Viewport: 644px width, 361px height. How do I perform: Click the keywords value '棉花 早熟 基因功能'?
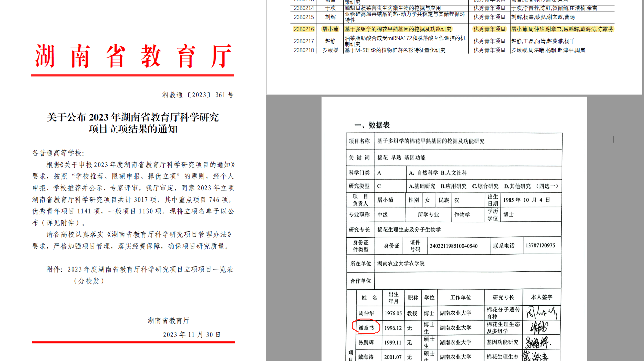401,158
